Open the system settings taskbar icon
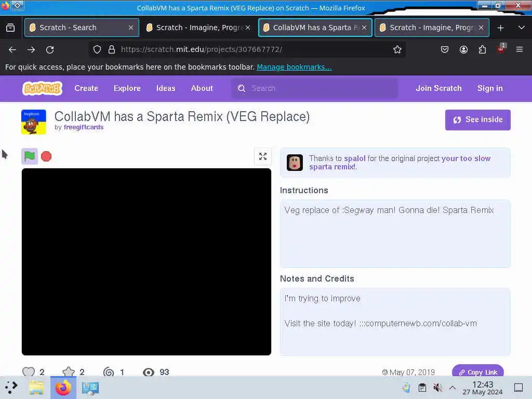This screenshot has height=399, width=532. click(x=90, y=388)
